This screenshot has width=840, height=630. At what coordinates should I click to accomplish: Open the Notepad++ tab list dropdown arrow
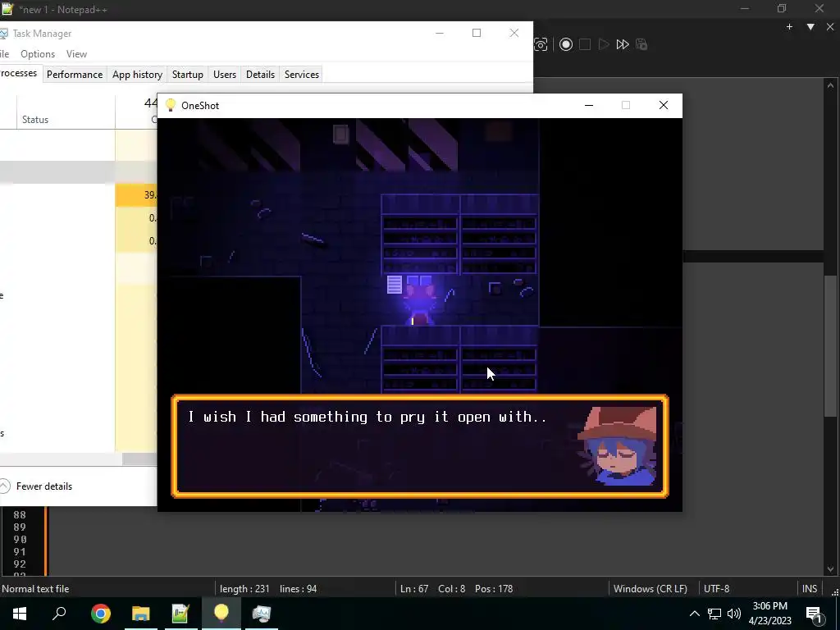[x=810, y=27]
